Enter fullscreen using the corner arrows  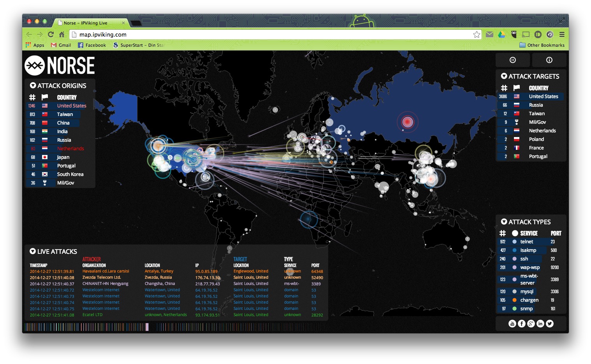point(562,20)
